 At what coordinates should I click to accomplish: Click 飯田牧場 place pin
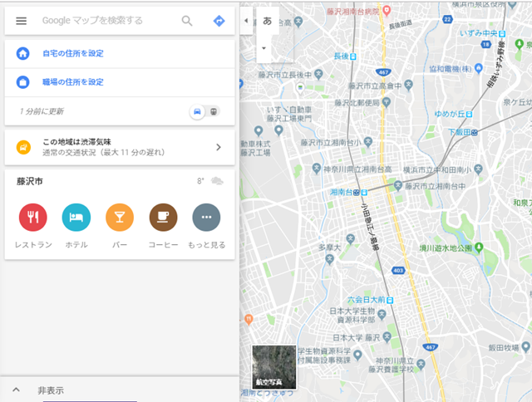tap(526, 346)
